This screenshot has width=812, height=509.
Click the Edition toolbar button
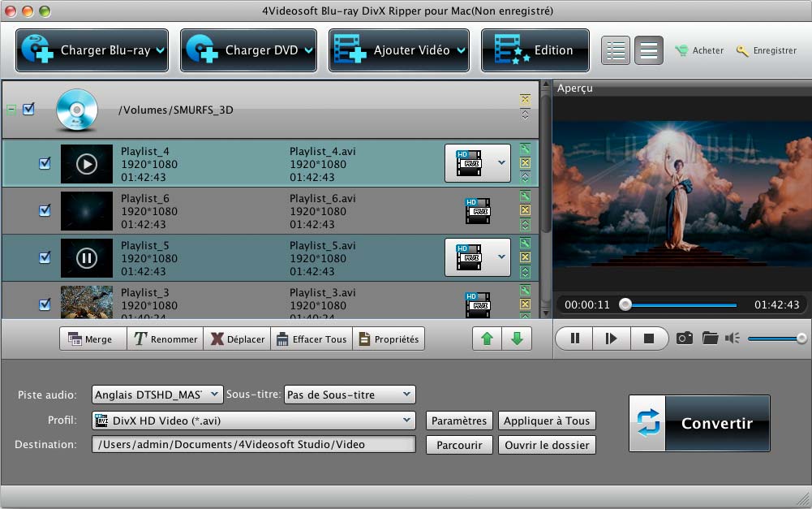[535, 50]
